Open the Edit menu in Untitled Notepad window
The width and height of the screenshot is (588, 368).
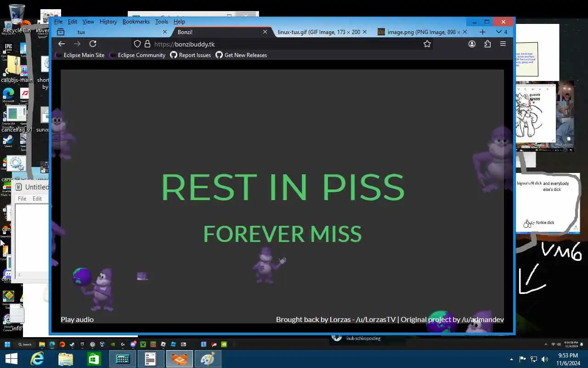point(37,199)
